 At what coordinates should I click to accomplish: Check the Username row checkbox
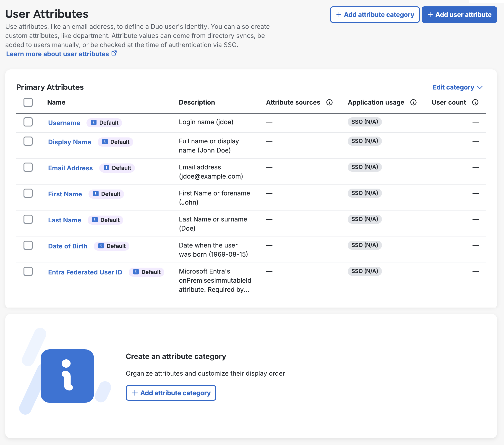(x=28, y=122)
